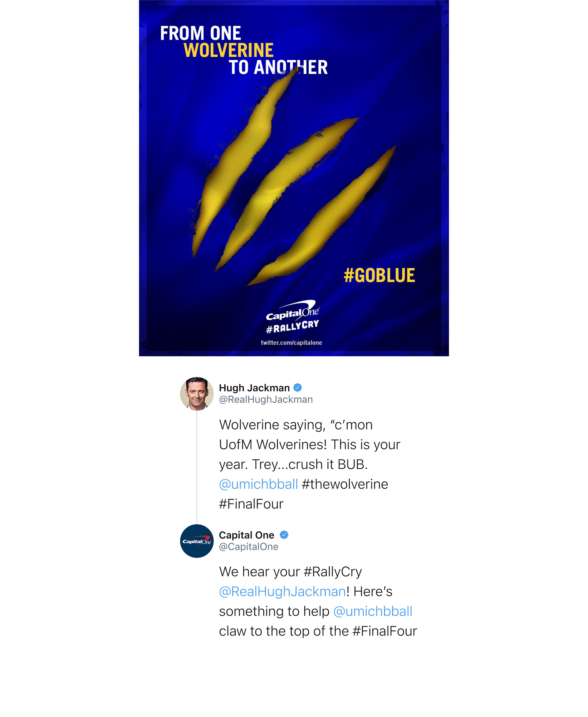The image size is (588, 717).
Task: Click the Capital One avatar logo
Action: [197, 541]
